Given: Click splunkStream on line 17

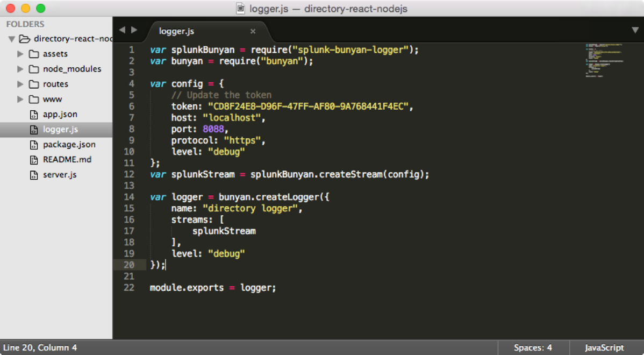Looking at the screenshot, I should (x=224, y=231).
